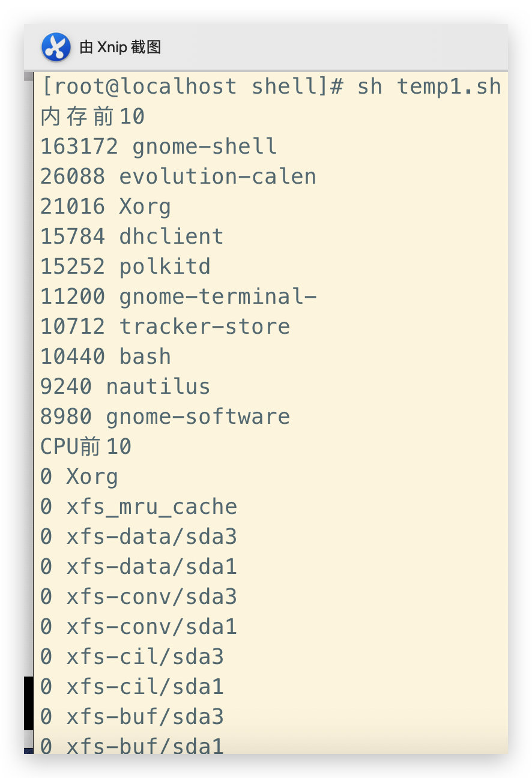
Task: Click the 10712 tracker-store line
Action: click(165, 327)
